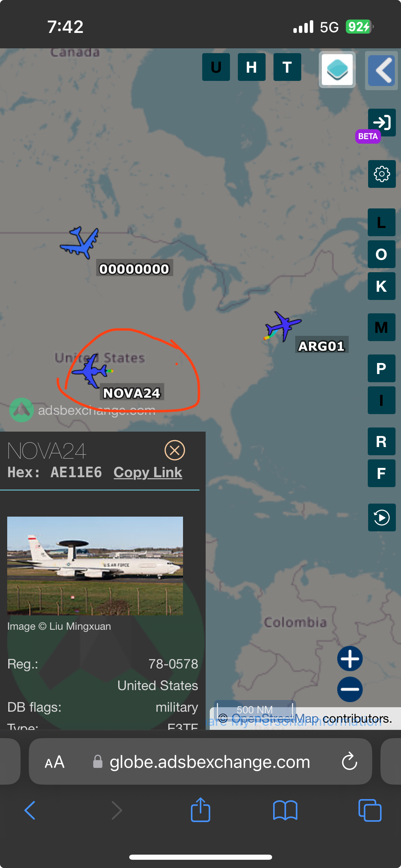The width and height of the screenshot is (401, 868).
Task: Open the OpenStreetMap attribution link
Action: point(275,718)
